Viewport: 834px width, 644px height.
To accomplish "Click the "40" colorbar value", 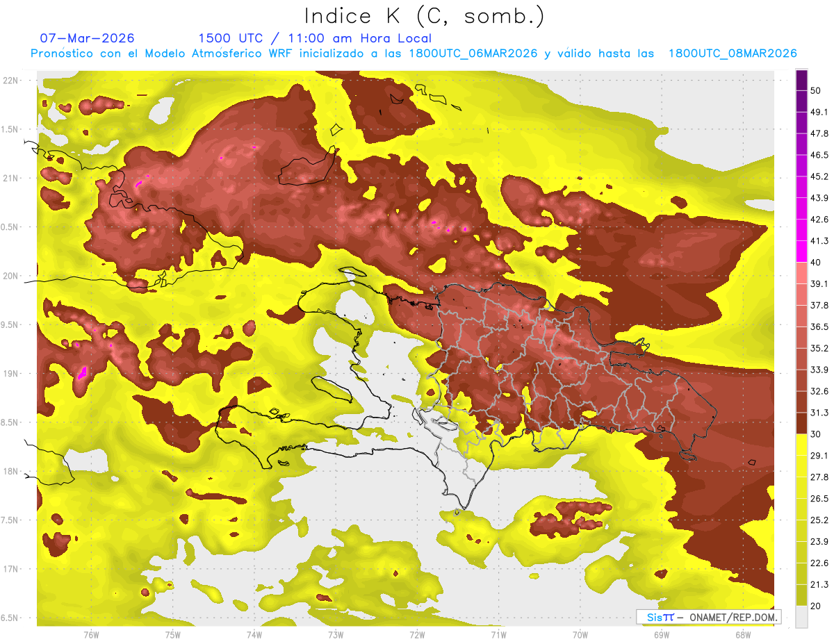I will pos(815,262).
